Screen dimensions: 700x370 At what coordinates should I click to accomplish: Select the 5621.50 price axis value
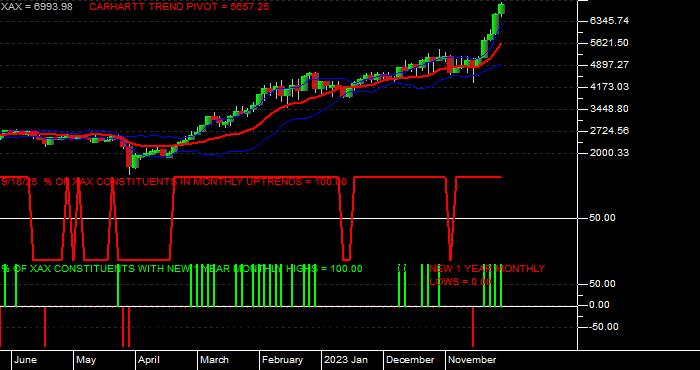point(609,43)
